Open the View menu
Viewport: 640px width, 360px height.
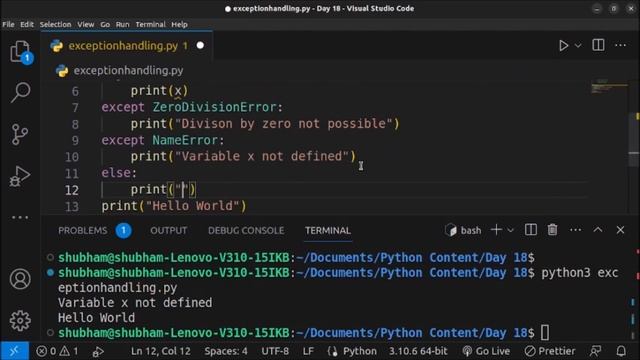pos(86,24)
